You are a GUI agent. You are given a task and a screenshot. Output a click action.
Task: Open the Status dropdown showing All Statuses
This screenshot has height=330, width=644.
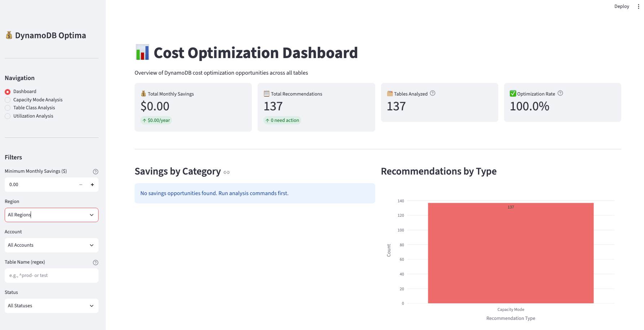click(52, 306)
